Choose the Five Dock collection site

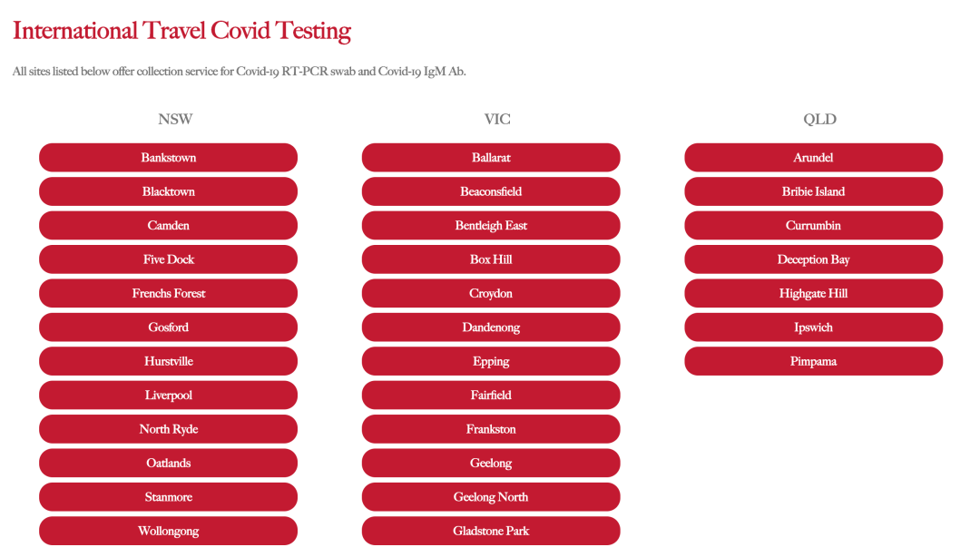click(168, 259)
